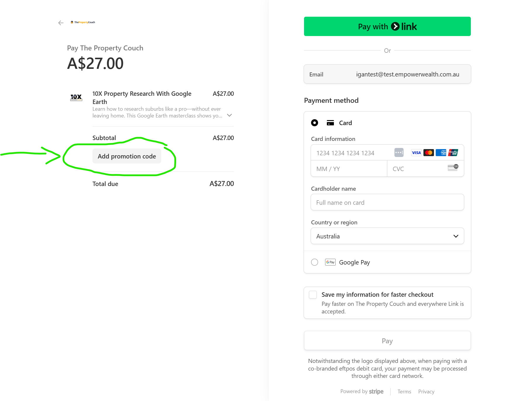The height and width of the screenshot is (401, 532).
Task: Click the large A$27.00 amount heading
Action: (x=95, y=63)
